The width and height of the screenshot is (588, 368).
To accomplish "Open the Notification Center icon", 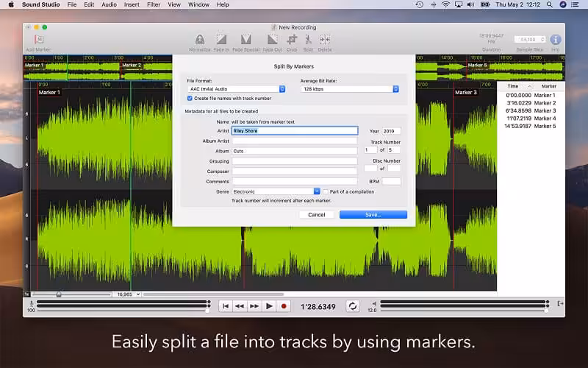I will click(575, 4).
